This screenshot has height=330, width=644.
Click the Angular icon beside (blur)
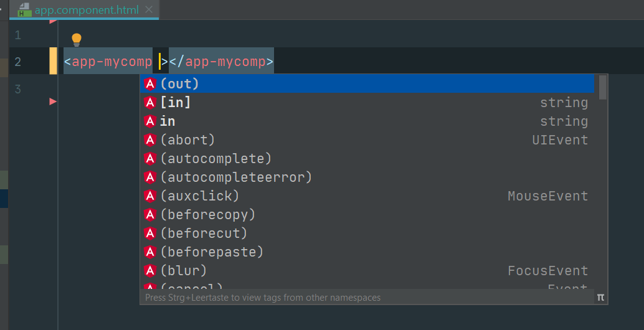click(149, 270)
